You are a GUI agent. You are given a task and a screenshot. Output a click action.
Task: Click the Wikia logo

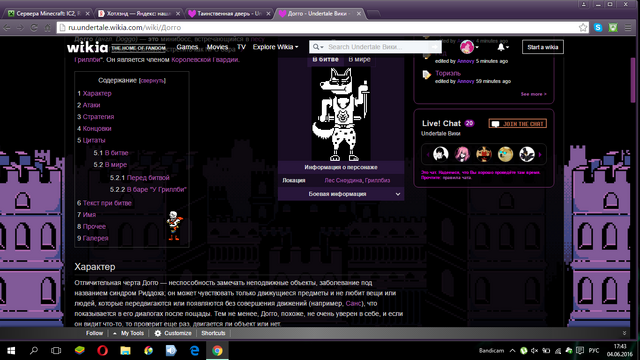click(x=87, y=47)
